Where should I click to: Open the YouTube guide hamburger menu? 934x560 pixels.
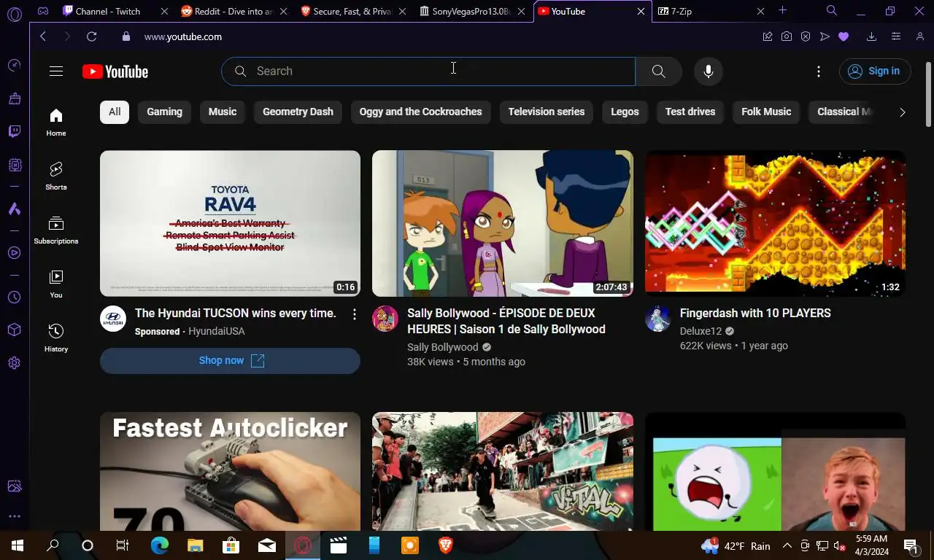[56, 71]
